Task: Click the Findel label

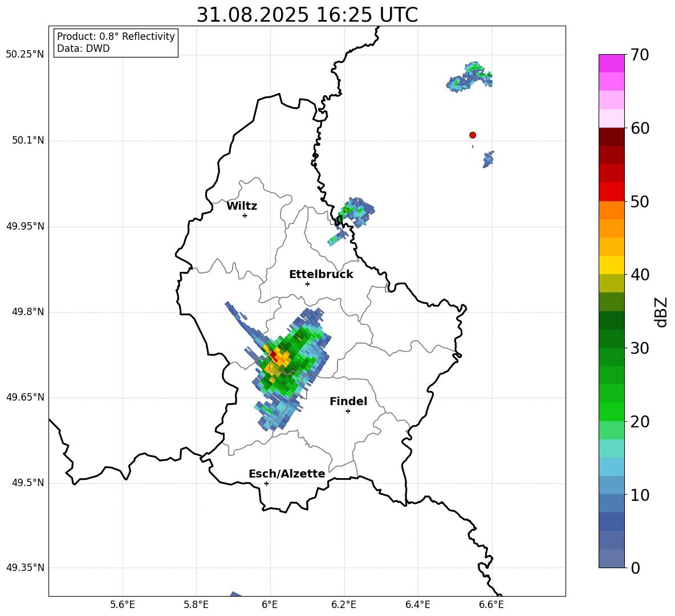Action: click(348, 401)
